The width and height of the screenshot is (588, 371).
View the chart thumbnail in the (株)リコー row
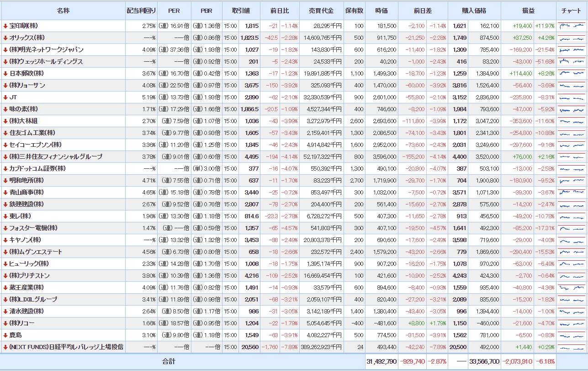(572, 323)
